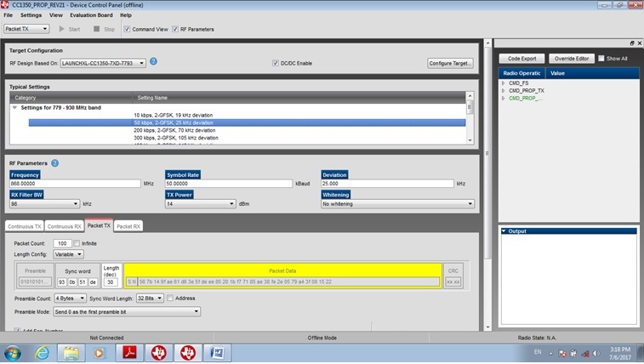The height and width of the screenshot is (364, 644).
Task: Click typical settings list scrollbar down arrow
Action: pyautogui.click(x=470, y=140)
